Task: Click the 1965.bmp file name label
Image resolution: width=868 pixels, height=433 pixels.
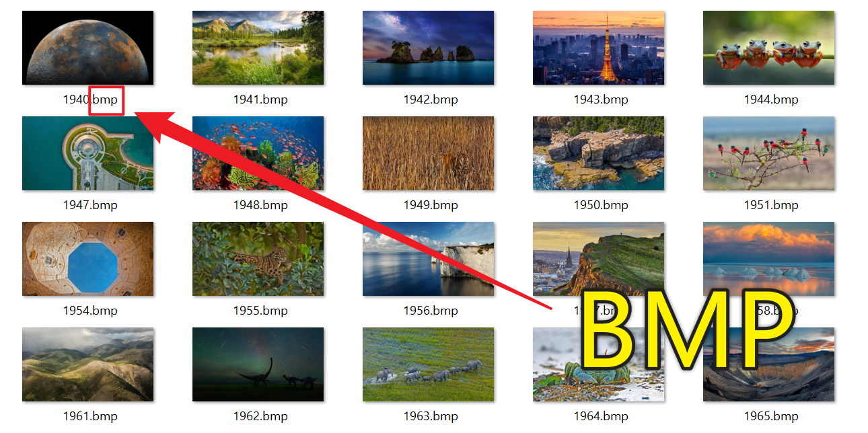Action: click(771, 416)
